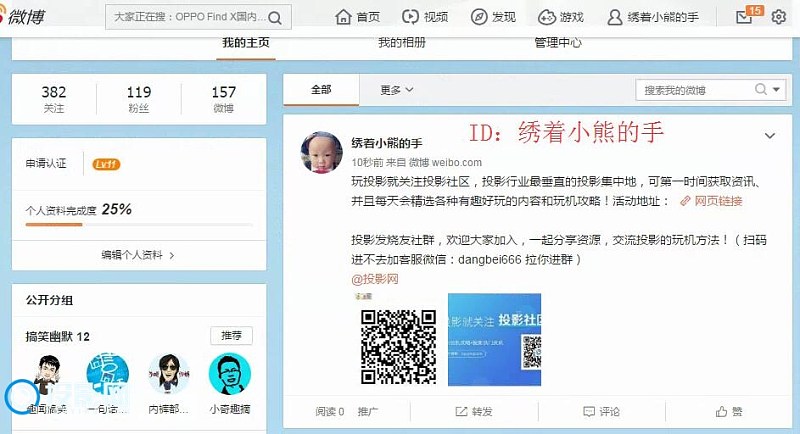Click the @投影网 mention
The image size is (800, 434).
point(374,279)
